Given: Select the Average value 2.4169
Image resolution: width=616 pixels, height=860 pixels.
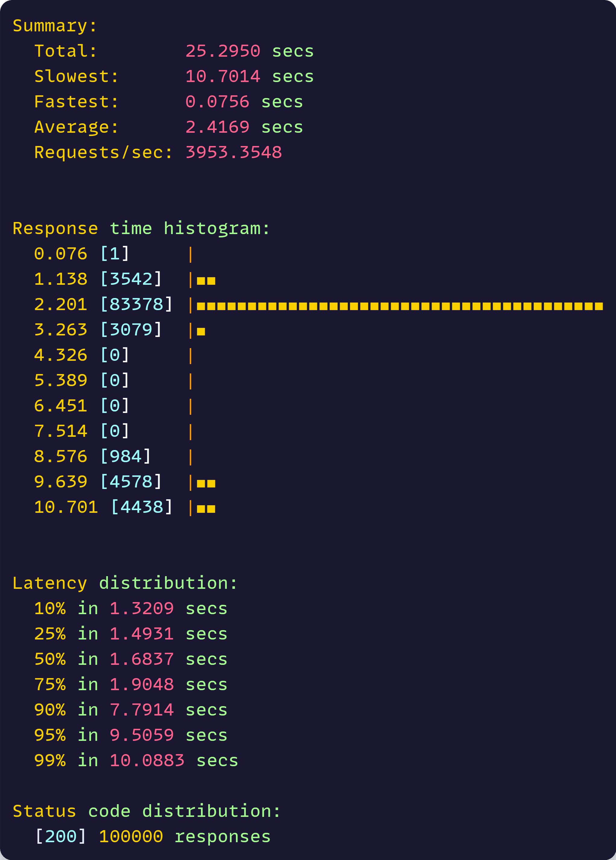Looking at the screenshot, I should click(217, 127).
